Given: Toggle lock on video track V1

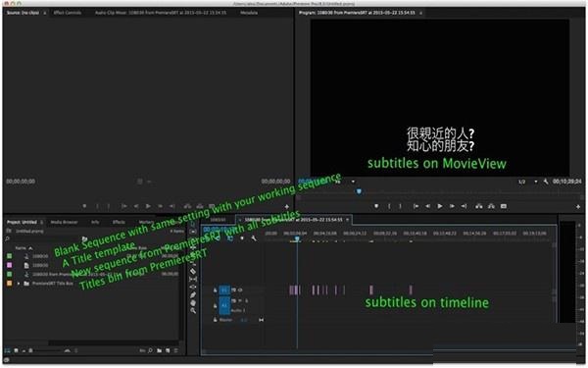Looking at the screenshot, I should click(x=216, y=289).
